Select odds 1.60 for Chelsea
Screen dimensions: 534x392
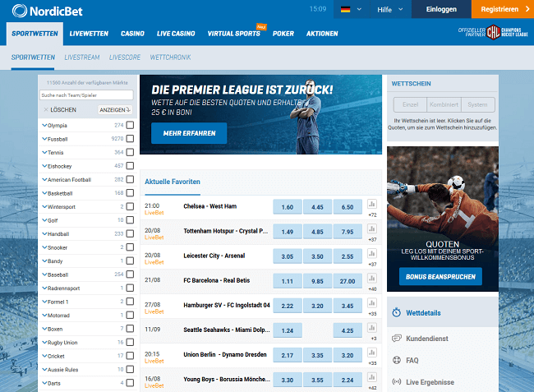click(288, 207)
